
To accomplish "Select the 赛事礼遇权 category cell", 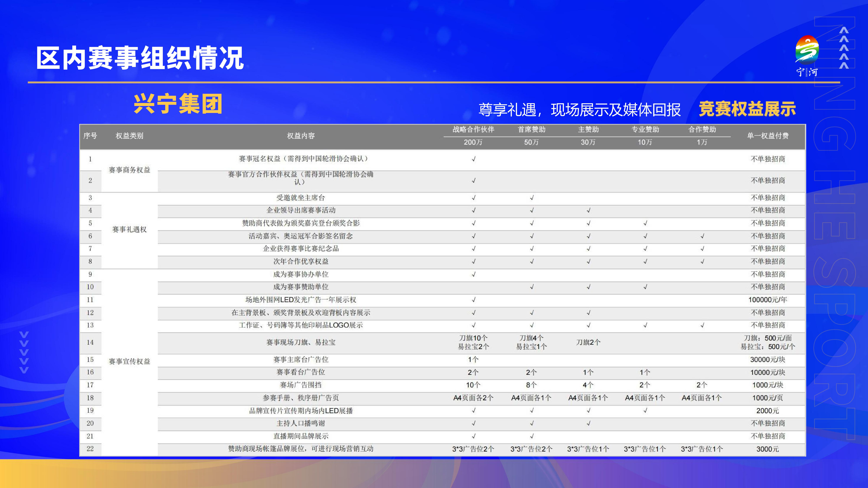I will pyautogui.click(x=129, y=230).
